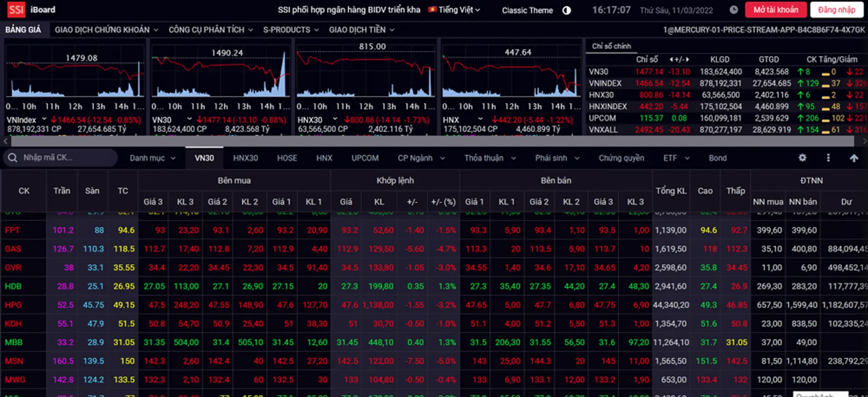Select the MWG stock ticker
Viewport: 868px width, 397px height.
click(x=15, y=380)
